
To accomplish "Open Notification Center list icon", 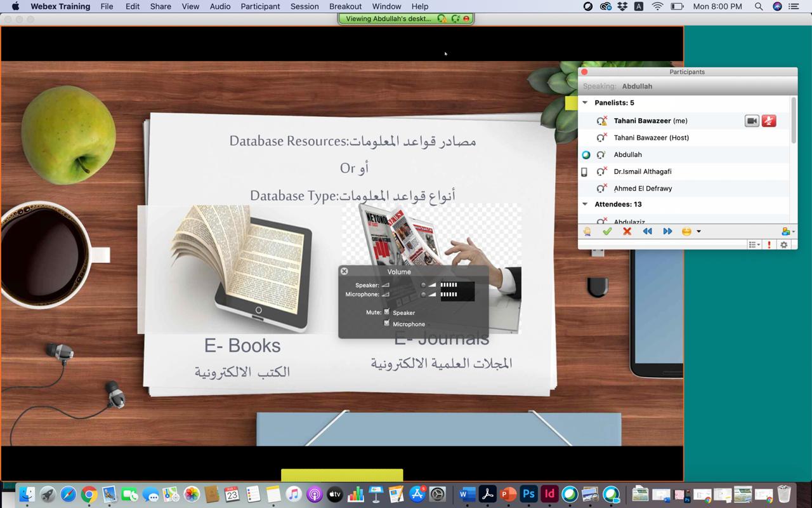I will click(794, 6).
